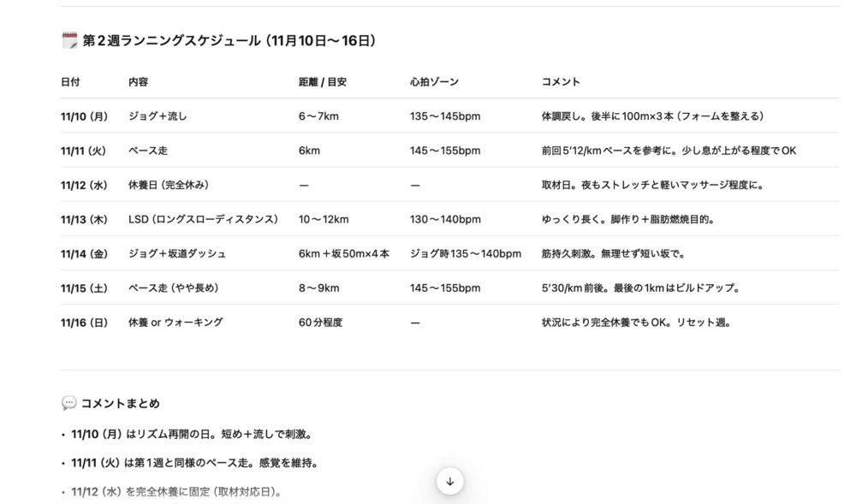Image resolution: width=856 pixels, height=504 pixels.
Task: Click the 11/10 (月) date cell
Action: click(84, 116)
